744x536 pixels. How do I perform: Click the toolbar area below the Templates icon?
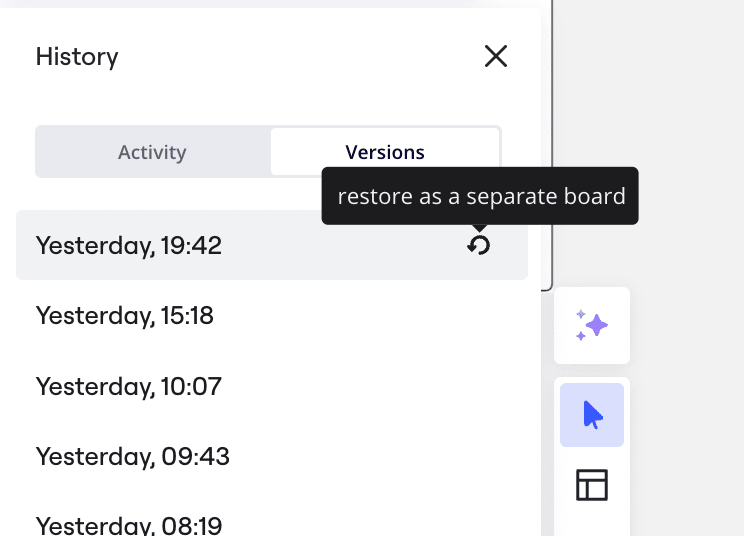click(x=592, y=523)
